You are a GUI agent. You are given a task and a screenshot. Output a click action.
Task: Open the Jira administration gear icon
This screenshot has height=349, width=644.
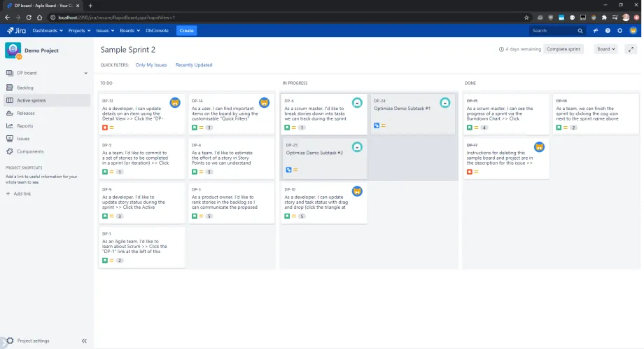pyautogui.click(x=620, y=31)
